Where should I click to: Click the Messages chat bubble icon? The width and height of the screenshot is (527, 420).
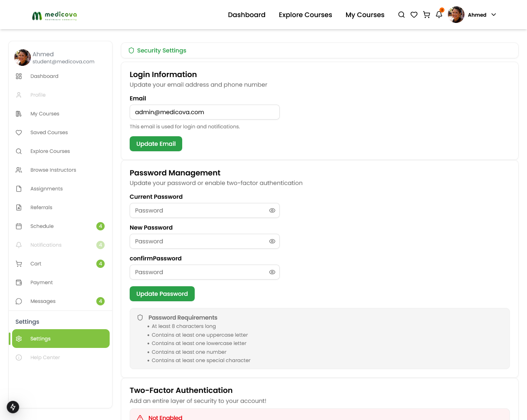pyautogui.click(x=19, y=301)
